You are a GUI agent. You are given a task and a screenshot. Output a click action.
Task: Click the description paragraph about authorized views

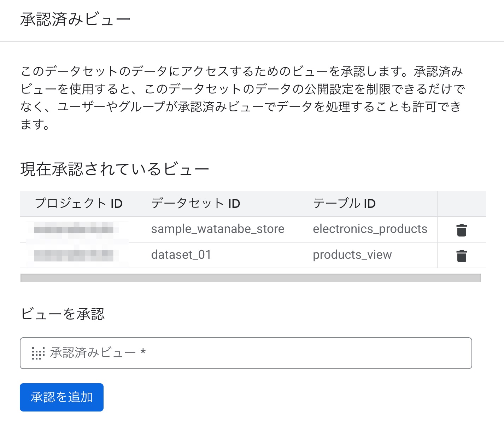coord(242,98)
